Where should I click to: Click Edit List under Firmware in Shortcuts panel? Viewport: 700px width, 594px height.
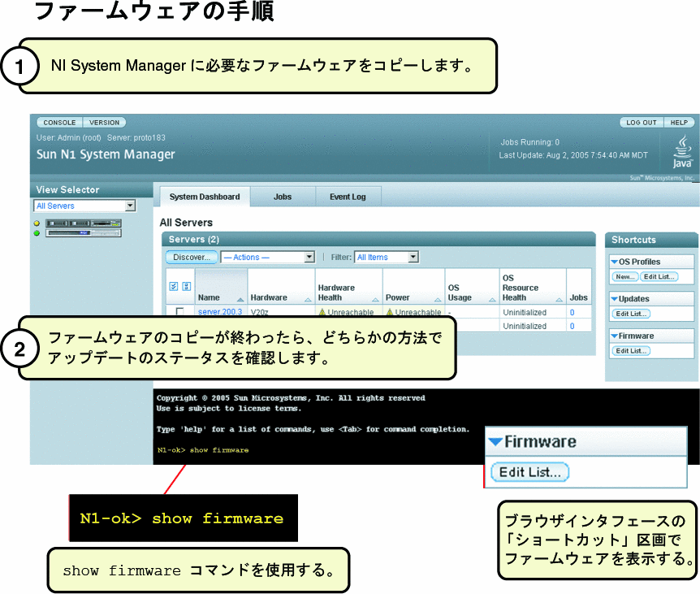[x=631, y=350]
